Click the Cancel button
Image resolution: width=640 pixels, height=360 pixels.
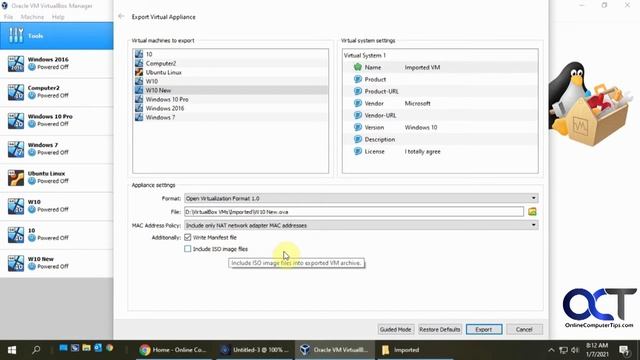coord(524,329)
